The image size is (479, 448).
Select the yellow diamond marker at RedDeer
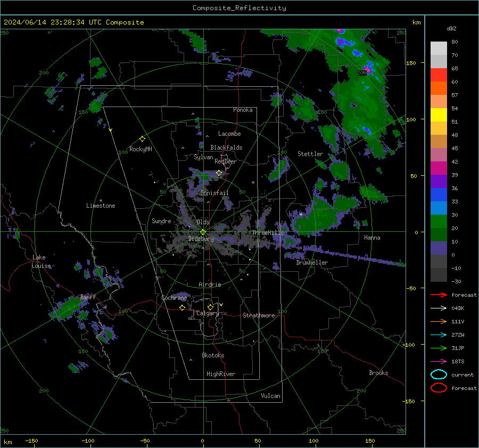[219, 173]
